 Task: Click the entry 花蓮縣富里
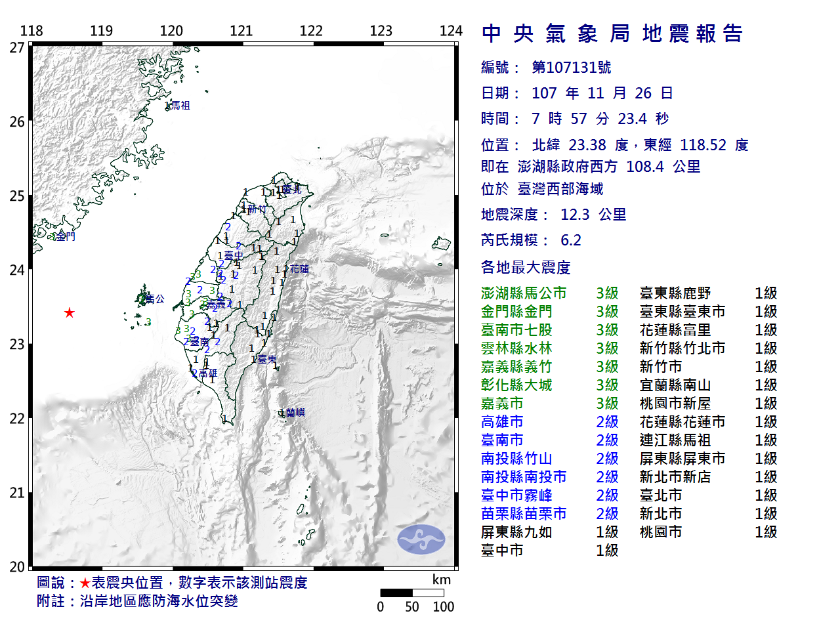click(675, 330)
